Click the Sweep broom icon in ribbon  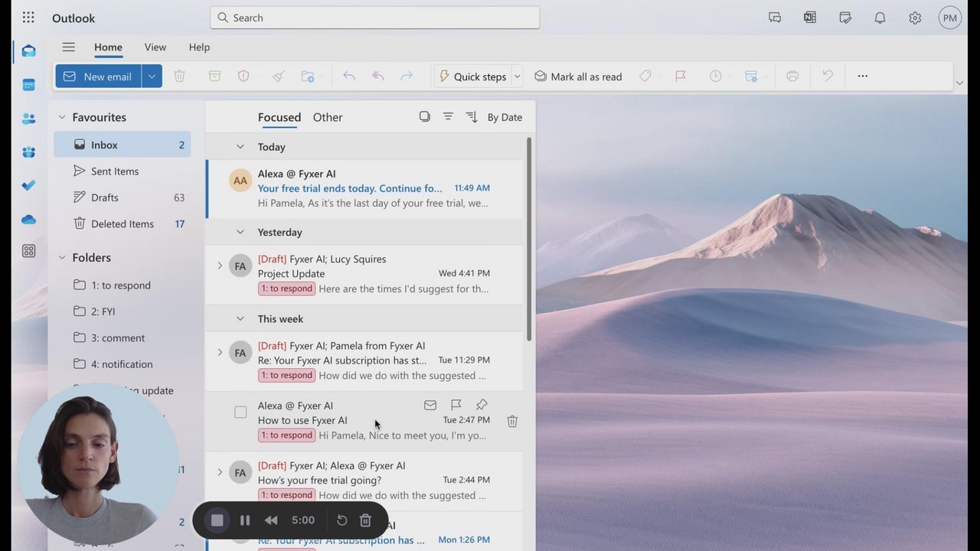tap(279, 77)
